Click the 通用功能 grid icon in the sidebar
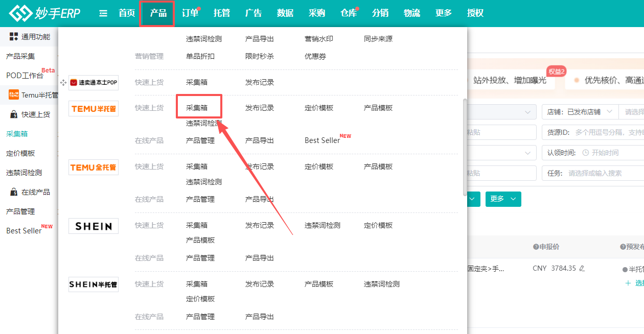The image size is (644, 334). pyautogui.click(x=14, y=37)
